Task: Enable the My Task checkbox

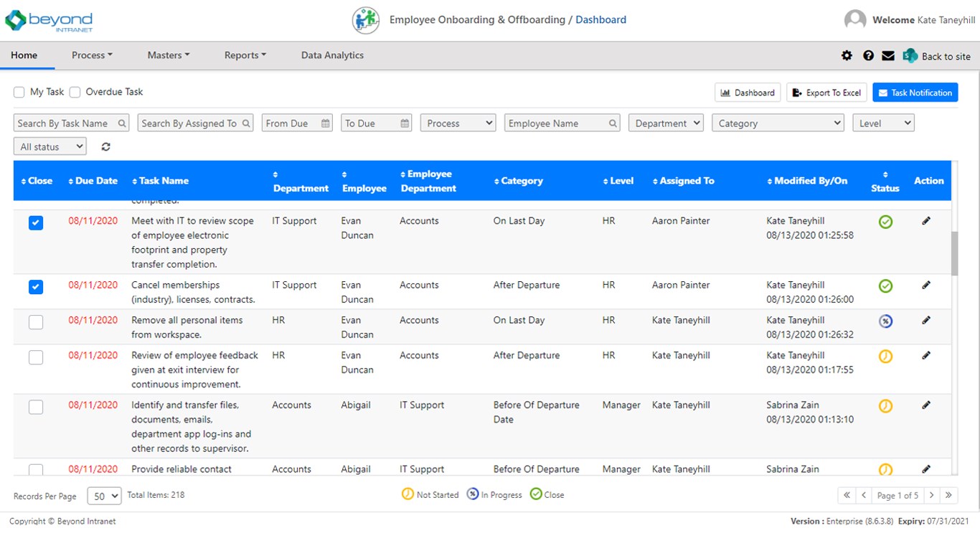Action: (19, 92)
